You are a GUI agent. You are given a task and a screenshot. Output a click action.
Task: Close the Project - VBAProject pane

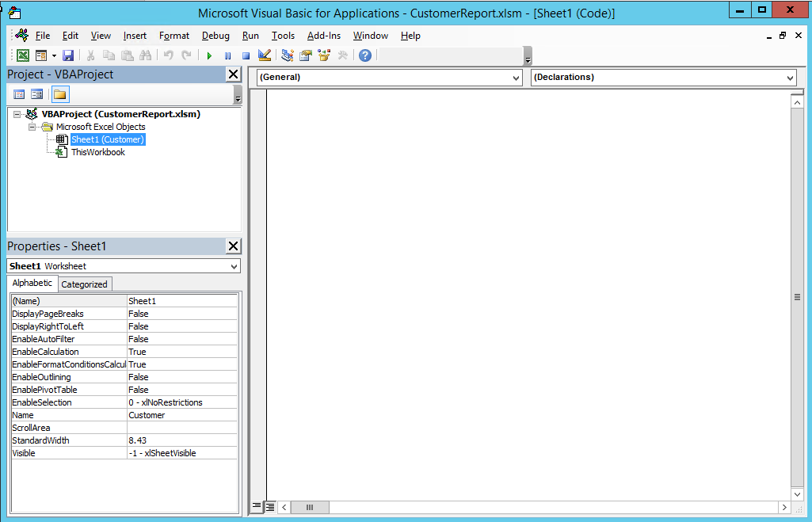click(x=234, y=74)
